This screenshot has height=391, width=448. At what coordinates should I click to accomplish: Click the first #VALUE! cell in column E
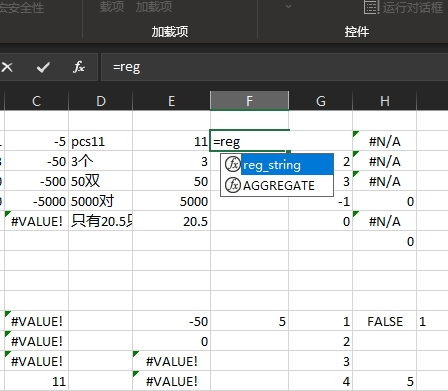pyautogui.click(x=171, y=361)
